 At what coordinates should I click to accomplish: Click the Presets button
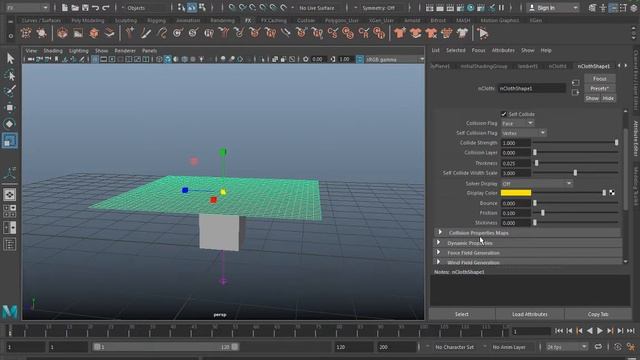point(600,88)
